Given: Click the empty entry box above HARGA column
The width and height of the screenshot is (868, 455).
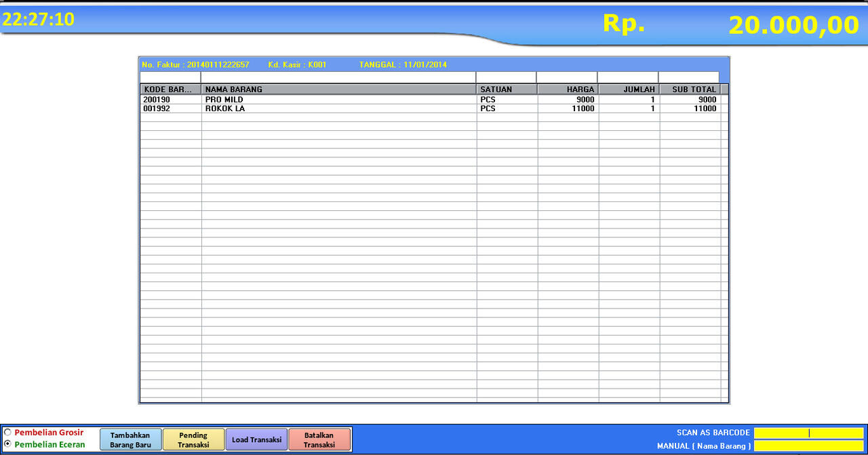Looking at the screenshot, I should (567, 77).
